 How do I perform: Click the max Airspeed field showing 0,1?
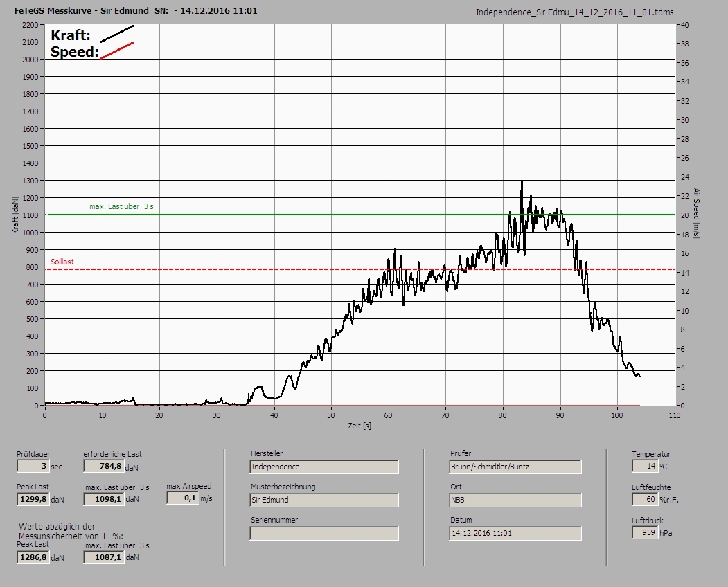click(182, 498)
